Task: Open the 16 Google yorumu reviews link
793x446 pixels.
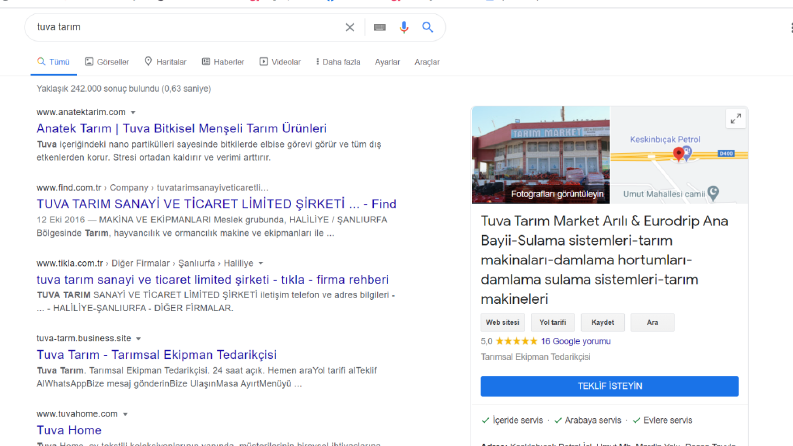Action: click(576, 341)
